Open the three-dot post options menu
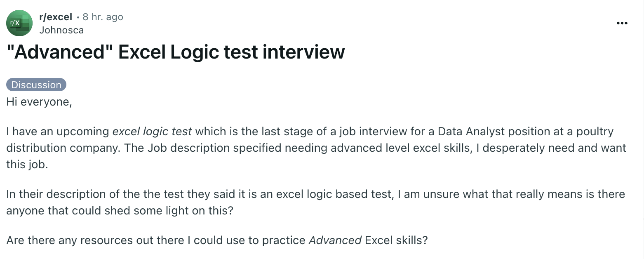The height and width of the screenshot is (259, 644). point(622,23)
